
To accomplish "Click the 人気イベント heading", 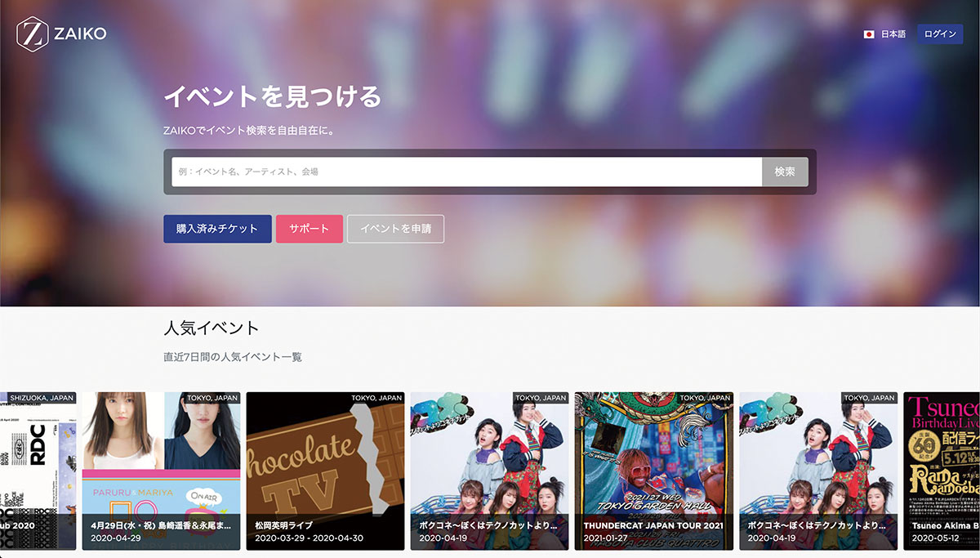I will tap(211, 328).
